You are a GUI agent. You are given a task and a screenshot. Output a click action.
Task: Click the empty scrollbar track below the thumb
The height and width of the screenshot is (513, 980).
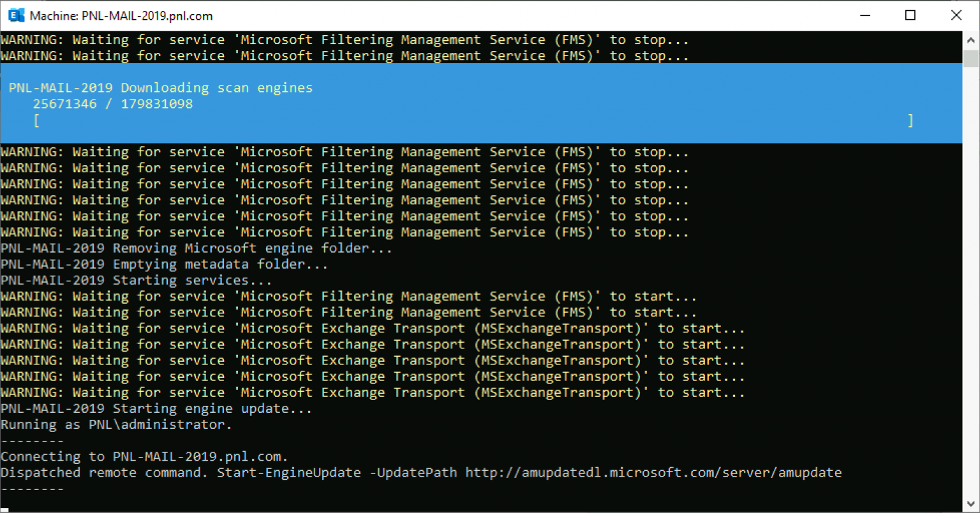click(x=970, y=287)
